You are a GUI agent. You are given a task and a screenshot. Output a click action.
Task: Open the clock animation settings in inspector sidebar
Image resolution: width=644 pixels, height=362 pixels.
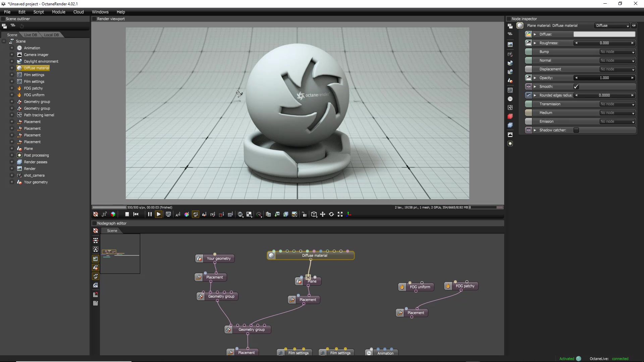pos(510,99)
